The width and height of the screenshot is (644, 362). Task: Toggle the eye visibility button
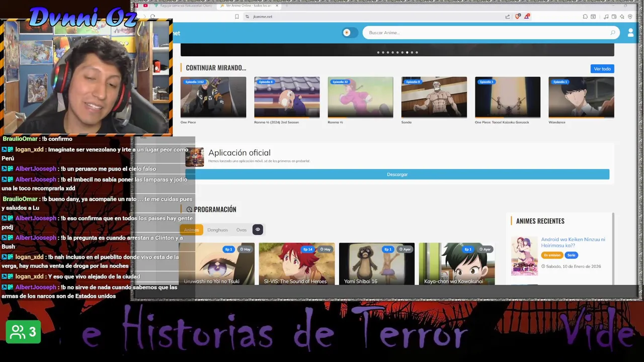pos(258,230)
